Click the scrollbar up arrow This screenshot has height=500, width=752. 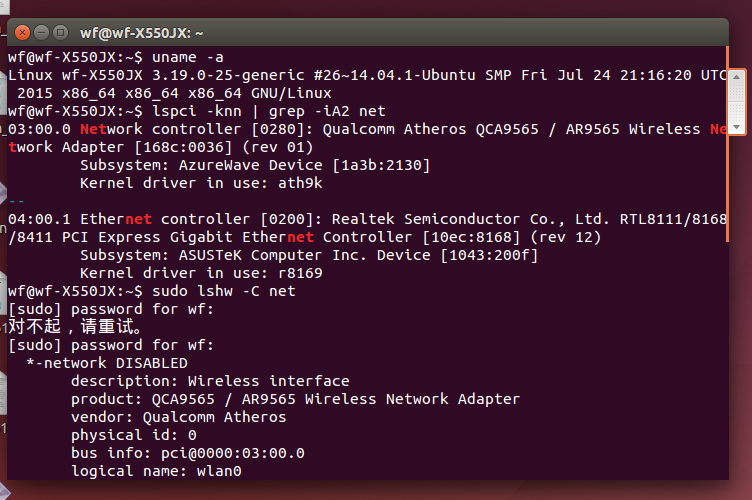tap(737, 77)
